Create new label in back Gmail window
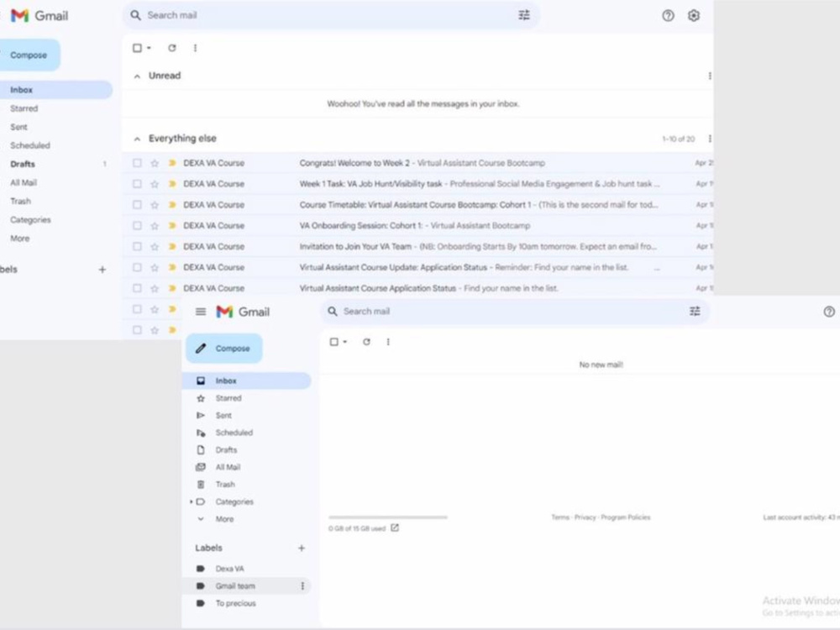The width and height of the screenshot is (840, 630). tap(102, 270)
